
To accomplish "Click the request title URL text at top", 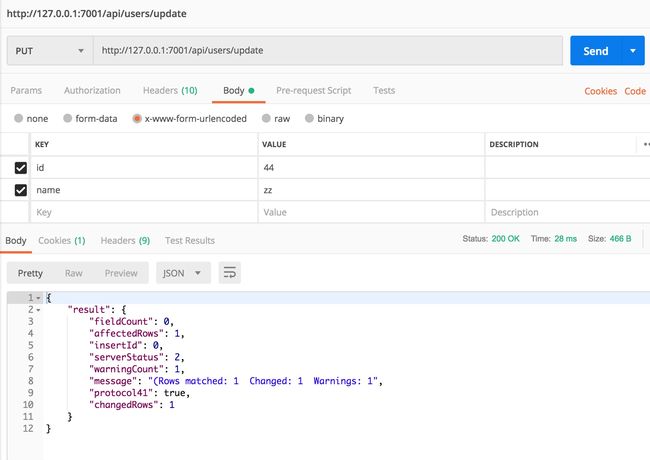I will [97, 13].
